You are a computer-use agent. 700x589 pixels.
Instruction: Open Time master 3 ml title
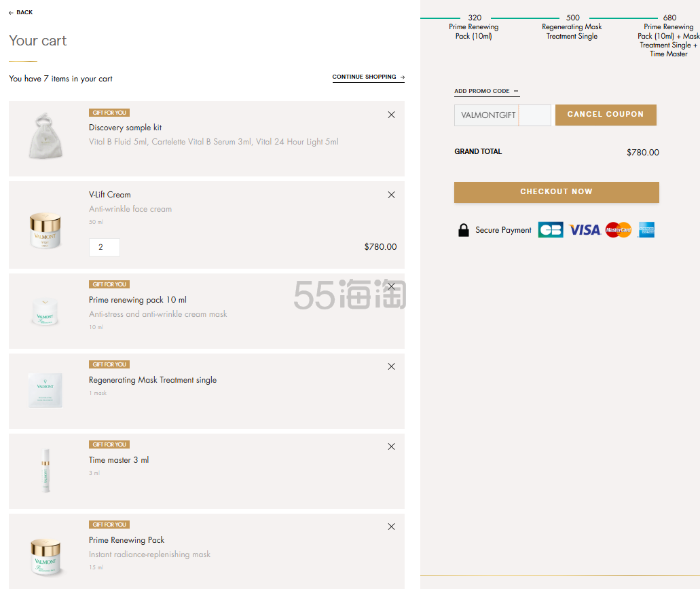(x=119, y=460)
